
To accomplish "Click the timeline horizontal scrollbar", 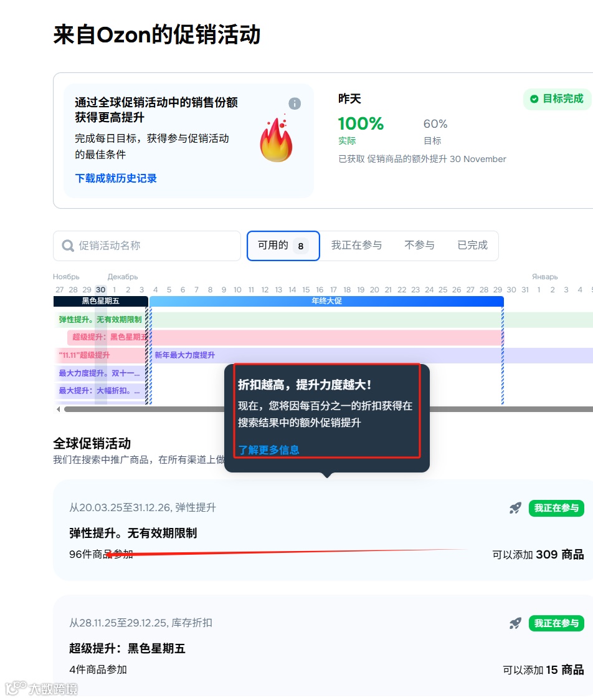I will point(328,409).
